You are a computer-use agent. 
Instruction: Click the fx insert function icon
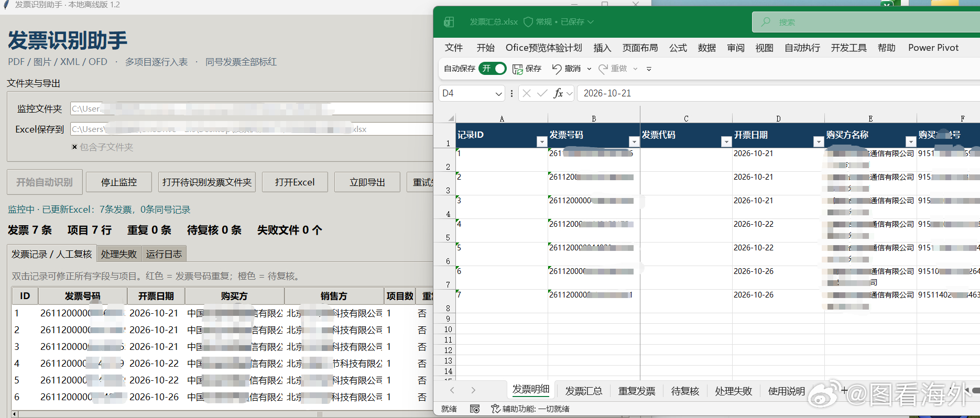(559, 93)
